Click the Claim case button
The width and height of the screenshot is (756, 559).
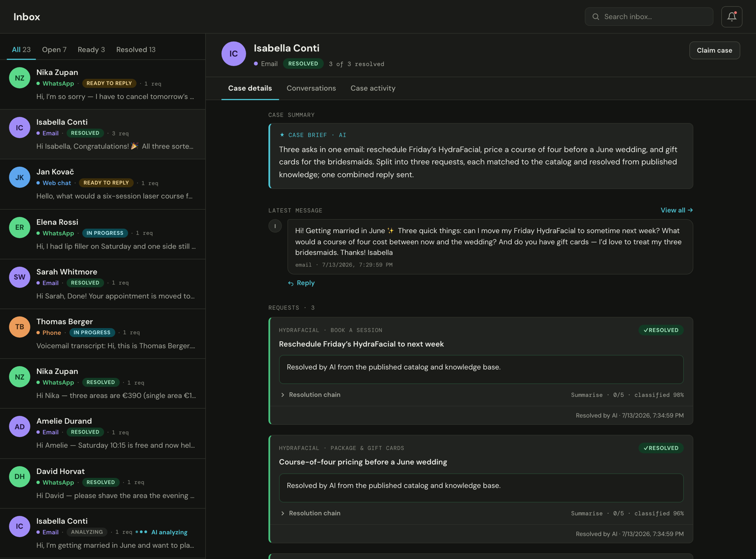(x=714, y=50)
